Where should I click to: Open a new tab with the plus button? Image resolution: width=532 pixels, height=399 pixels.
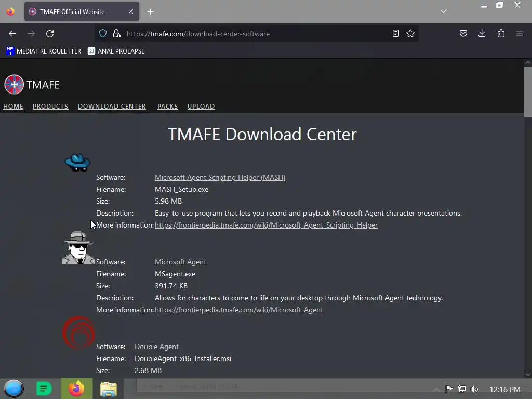(150, 12)
